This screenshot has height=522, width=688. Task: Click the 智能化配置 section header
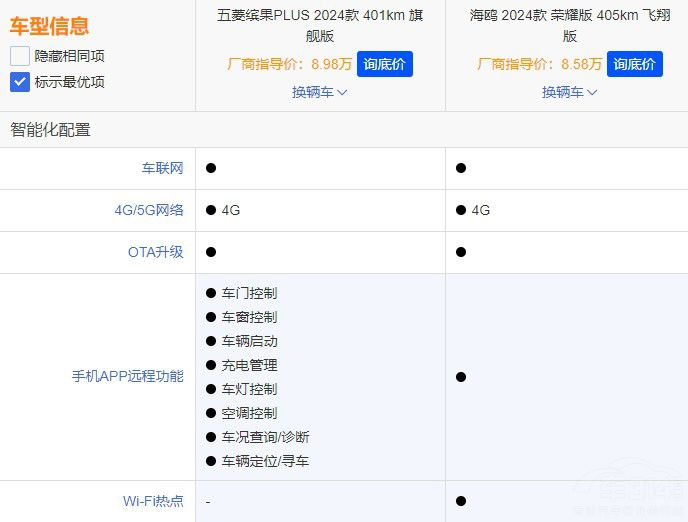pos(50,129)
